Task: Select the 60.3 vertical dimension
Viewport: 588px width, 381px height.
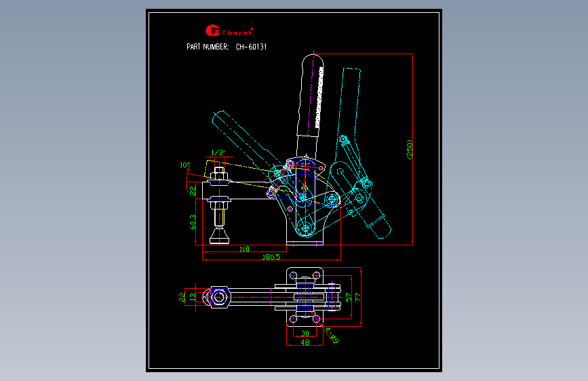Action: (193, 222)
